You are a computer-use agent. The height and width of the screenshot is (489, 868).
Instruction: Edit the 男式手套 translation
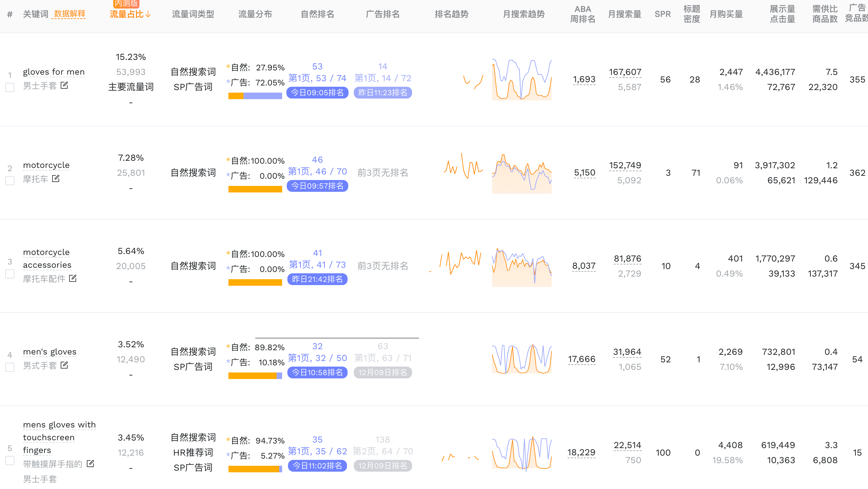pos(64,365)
